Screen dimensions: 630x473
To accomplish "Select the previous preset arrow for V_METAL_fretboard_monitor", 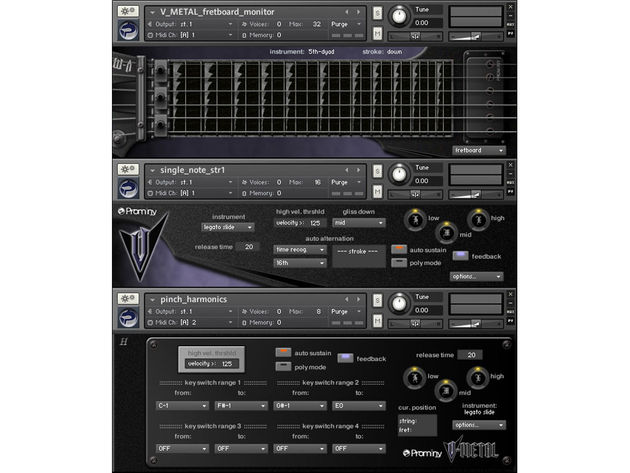I will tap(347, 12).
